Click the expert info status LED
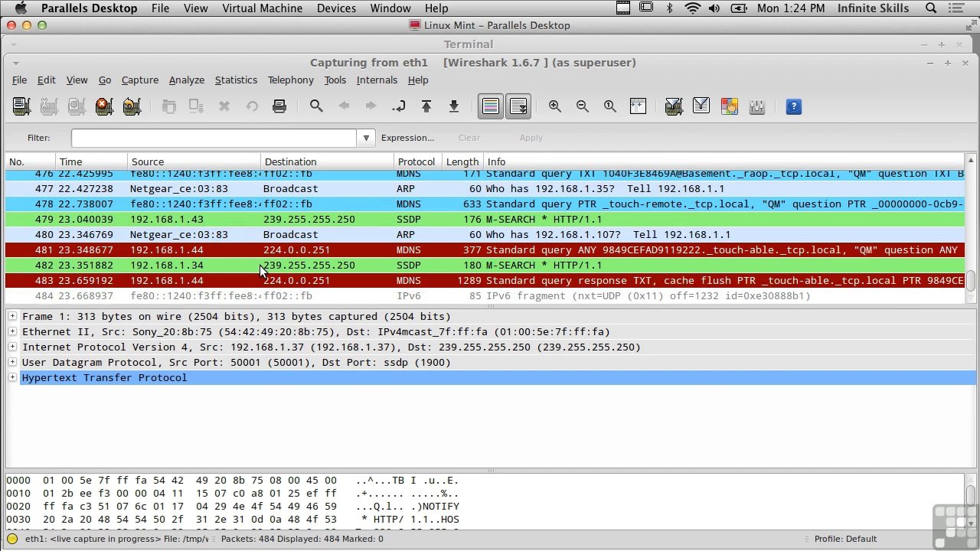The image size is (980, 551). point(12,539)
